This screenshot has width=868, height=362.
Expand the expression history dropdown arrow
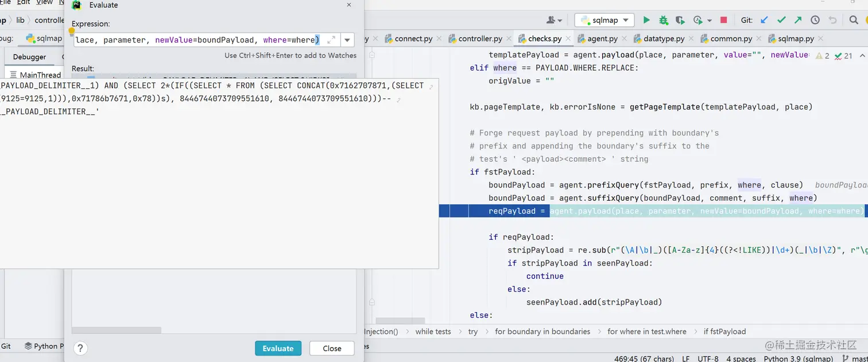pos(347,40)
